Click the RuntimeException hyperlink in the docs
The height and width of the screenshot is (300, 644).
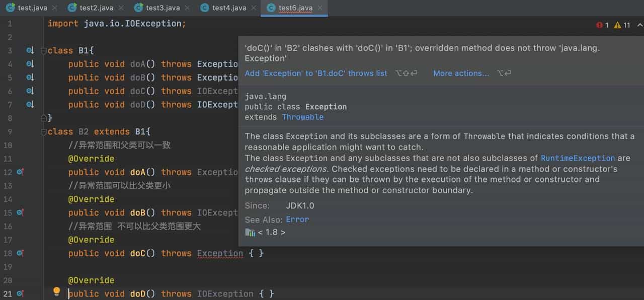(x=578, y=158)
